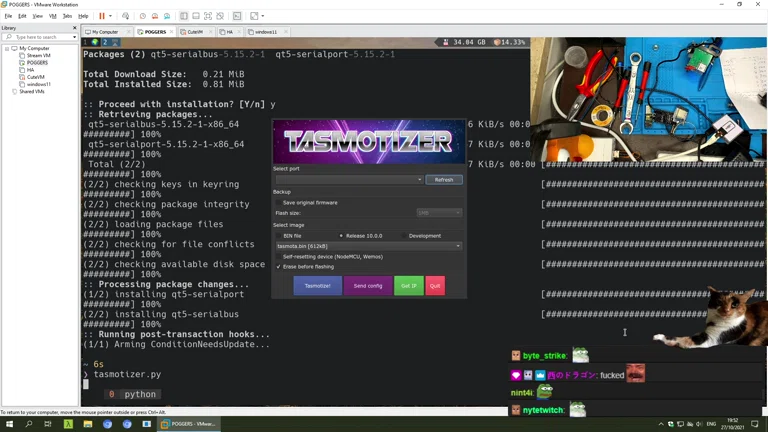Click the revert to snapshot icon
The image size is (768, 432).
tap(155, 16)
